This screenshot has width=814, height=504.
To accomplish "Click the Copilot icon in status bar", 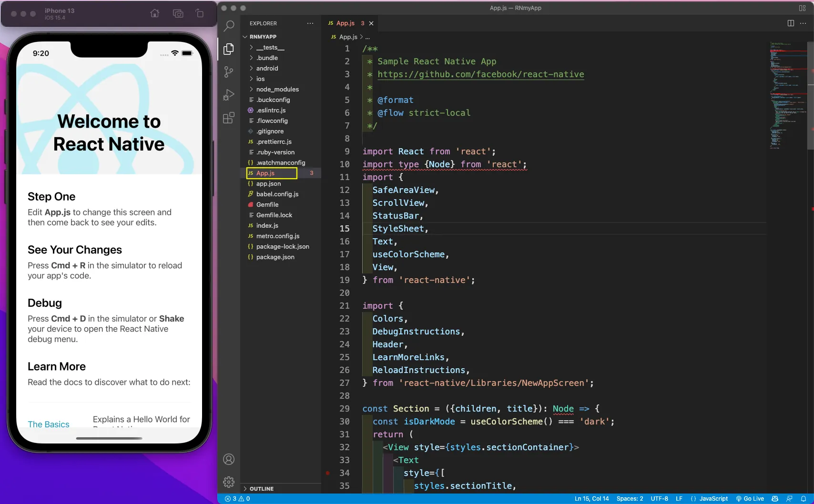I will pyautogui.click(x=775, y=499).
